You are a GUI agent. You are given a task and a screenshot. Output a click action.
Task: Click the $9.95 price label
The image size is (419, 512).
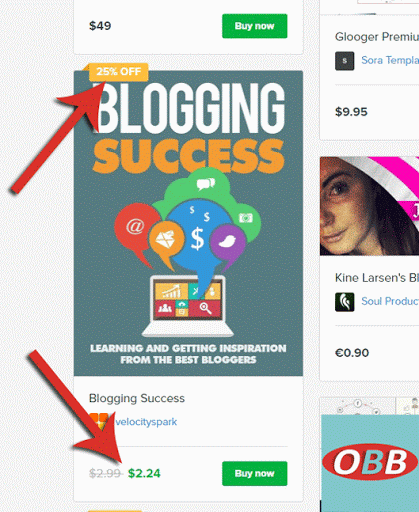pos(351,112)
